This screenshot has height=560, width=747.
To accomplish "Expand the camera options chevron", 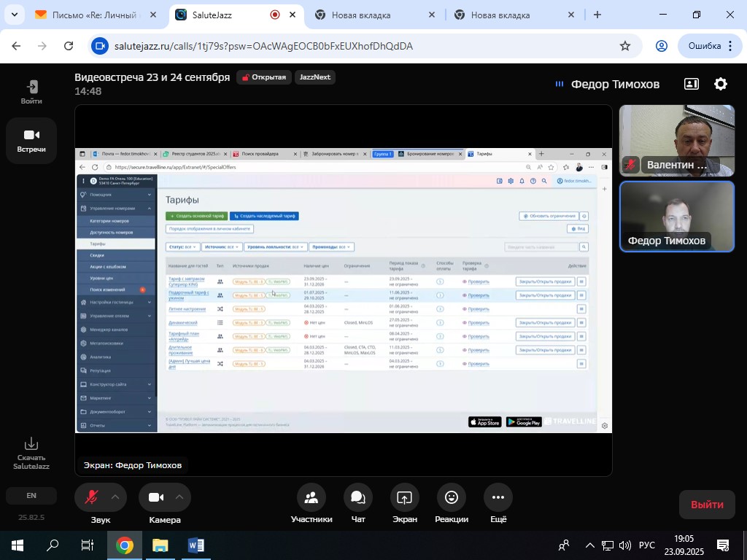I will tap(179, 497).
